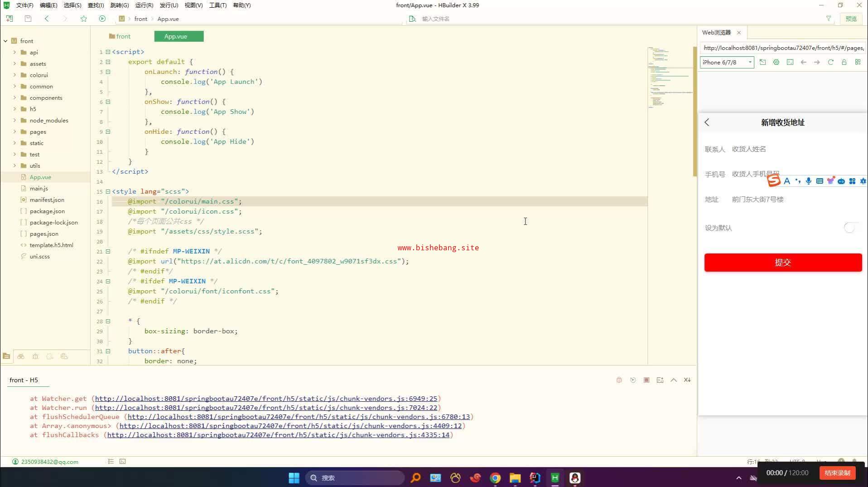This screenshot has height=487, width=868.
Task: Collapse the script block on line 1
Action: (x=108, y=52)
